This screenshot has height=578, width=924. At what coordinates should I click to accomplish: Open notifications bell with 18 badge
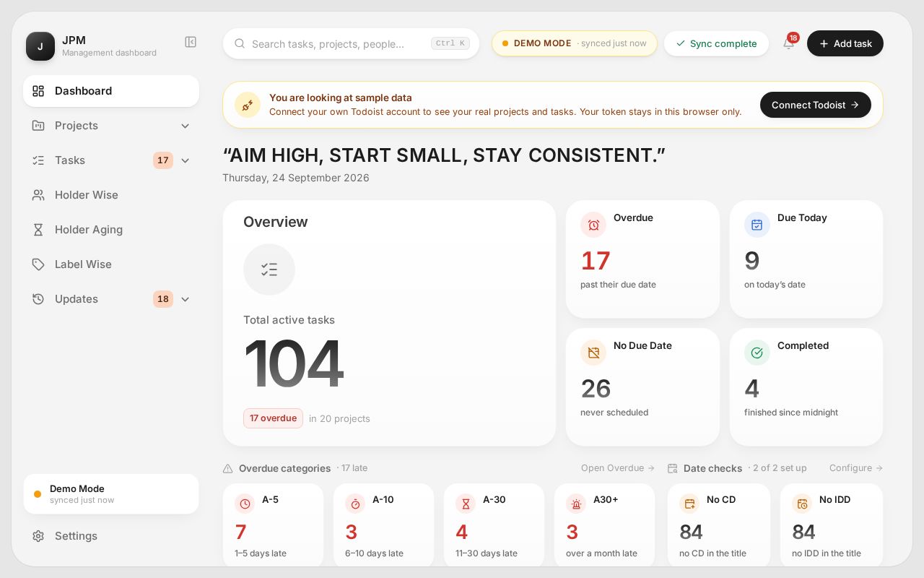tap(789, 43)
